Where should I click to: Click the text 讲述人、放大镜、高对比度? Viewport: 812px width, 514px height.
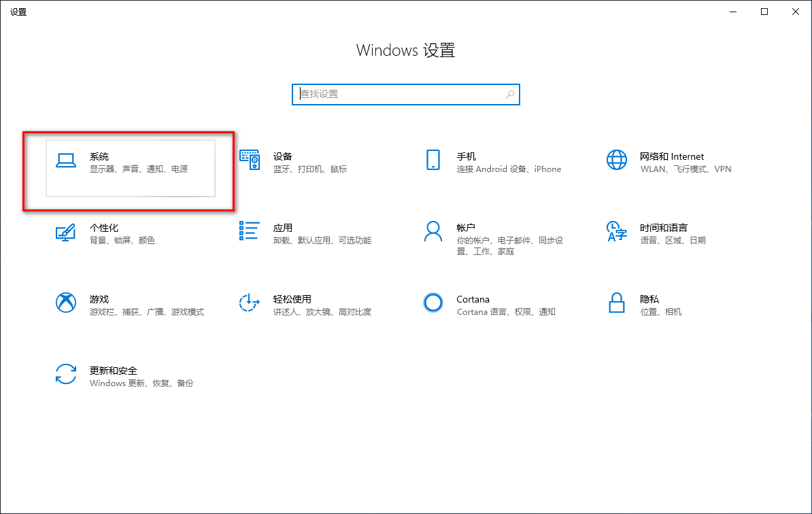(322, 311)
